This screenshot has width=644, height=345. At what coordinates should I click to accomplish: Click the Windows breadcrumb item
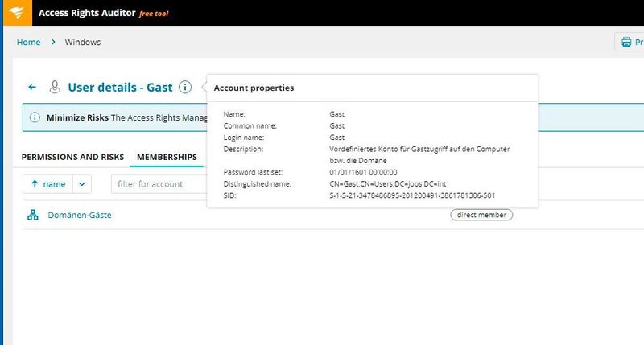[82, 42]
